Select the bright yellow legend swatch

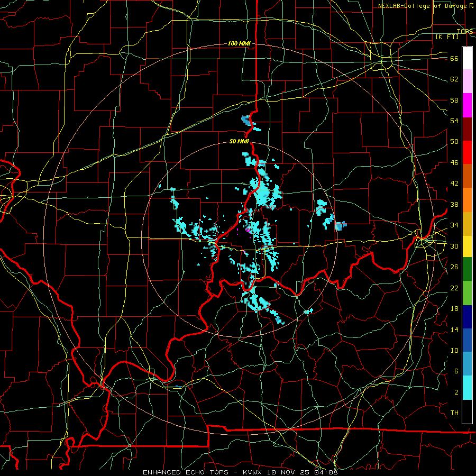tap(467, 246)
